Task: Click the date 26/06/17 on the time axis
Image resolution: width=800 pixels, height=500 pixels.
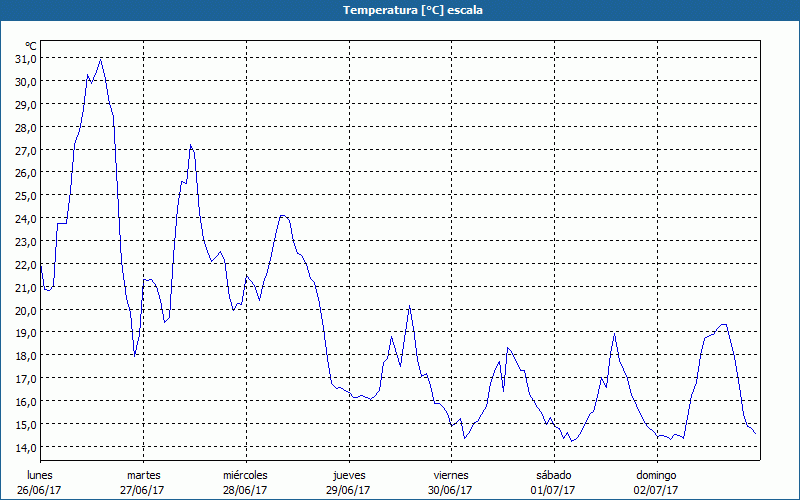Action: (x=40, y=490)
